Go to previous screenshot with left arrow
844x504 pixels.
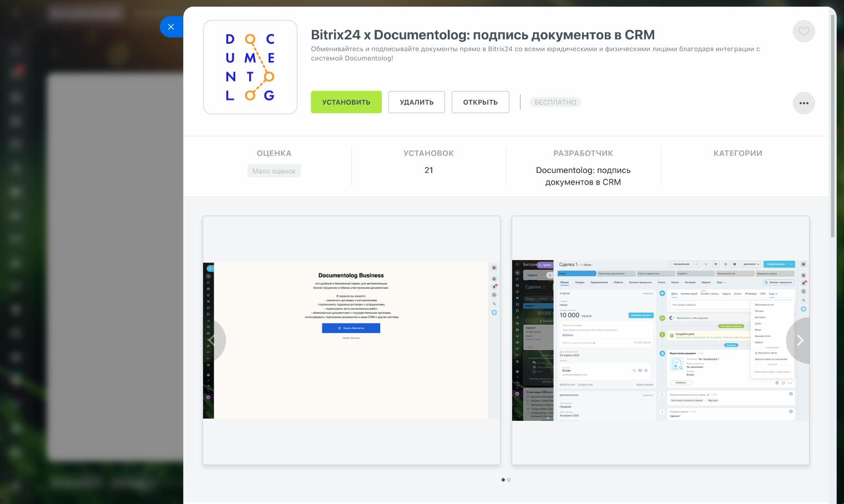point(214,340)
